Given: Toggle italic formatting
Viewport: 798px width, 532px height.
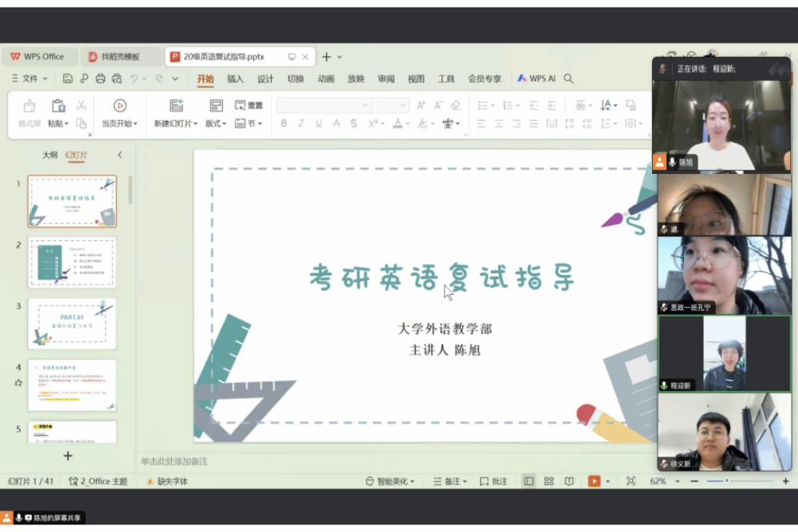Looking at the screenshot, I should pos(301,123).
